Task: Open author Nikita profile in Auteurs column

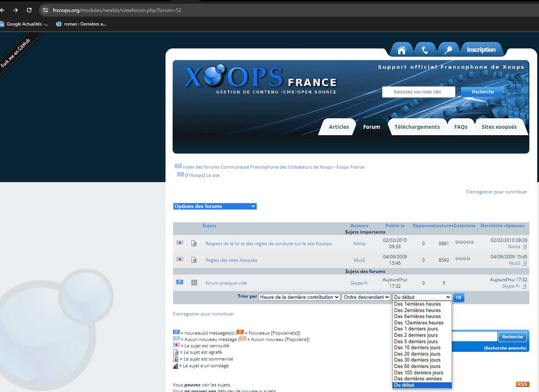Action: (359, 244)
